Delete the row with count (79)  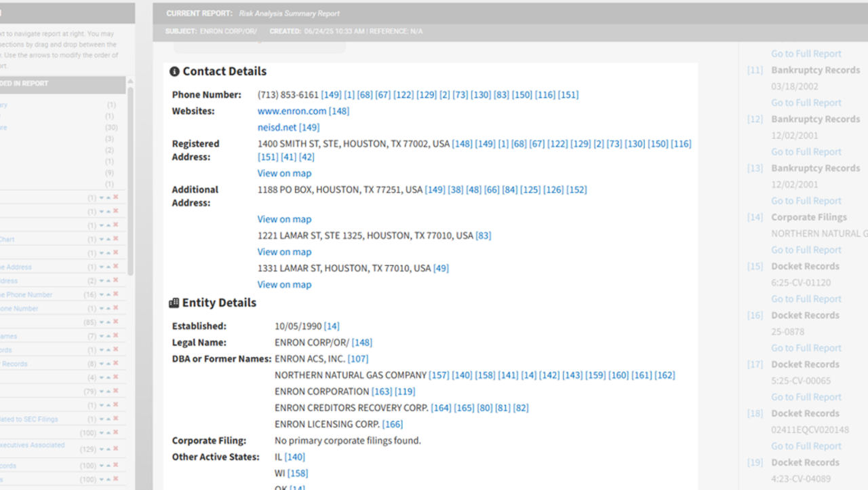point(116,392)
